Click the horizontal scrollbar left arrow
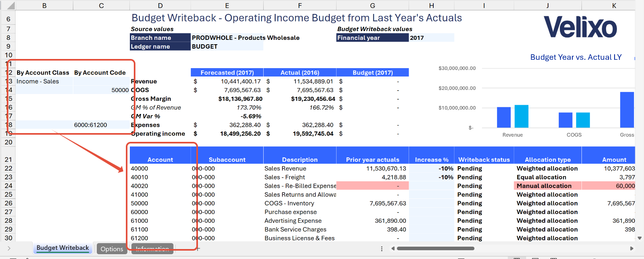This screenshot has height=259, width=644. point(393,249)
